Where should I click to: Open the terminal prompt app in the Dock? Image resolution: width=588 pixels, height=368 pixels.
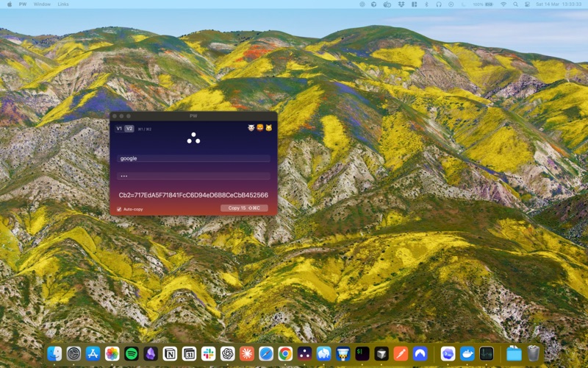pyautogui.click(x=362, y=354)
